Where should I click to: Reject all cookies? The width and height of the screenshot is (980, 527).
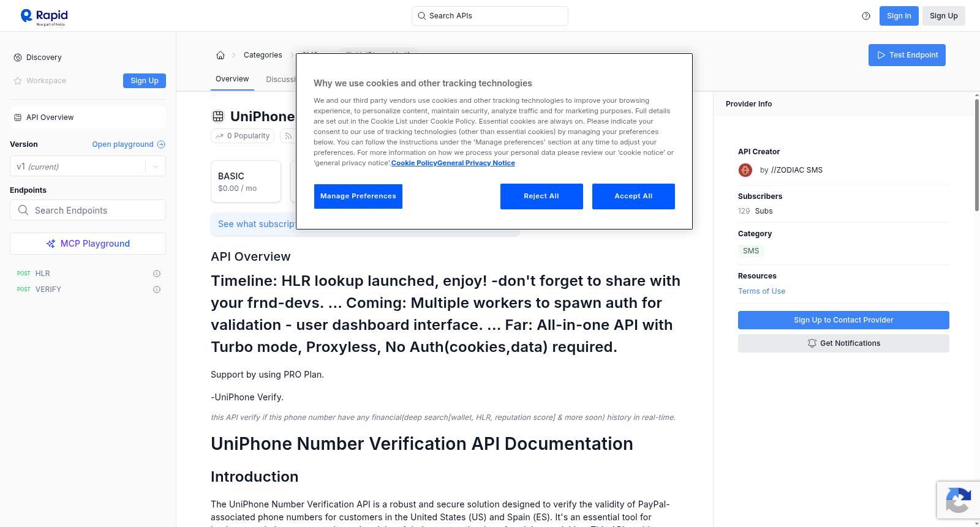541,196
